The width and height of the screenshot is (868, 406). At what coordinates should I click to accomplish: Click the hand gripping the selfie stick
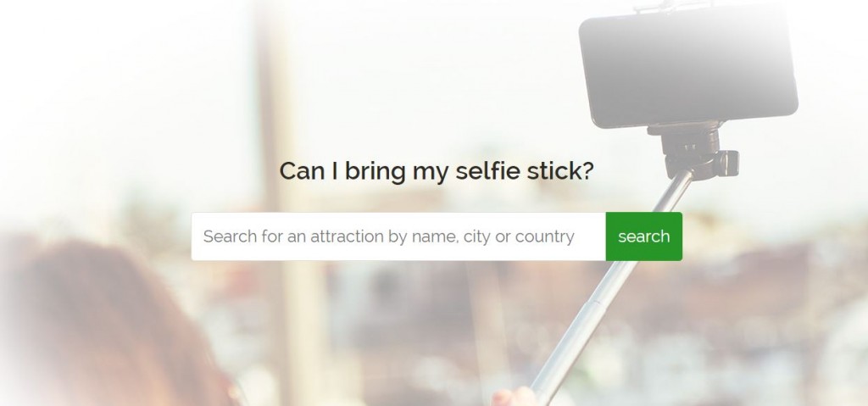514,397
